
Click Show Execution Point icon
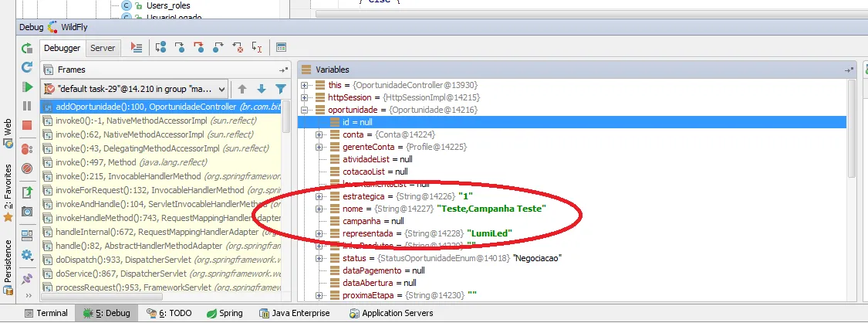136,48
